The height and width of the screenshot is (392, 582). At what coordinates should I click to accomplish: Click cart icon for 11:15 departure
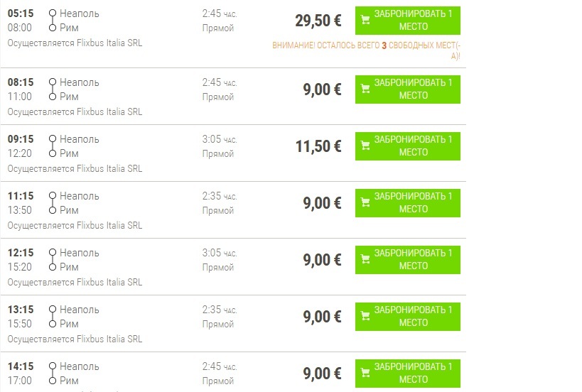pos(365,202)
